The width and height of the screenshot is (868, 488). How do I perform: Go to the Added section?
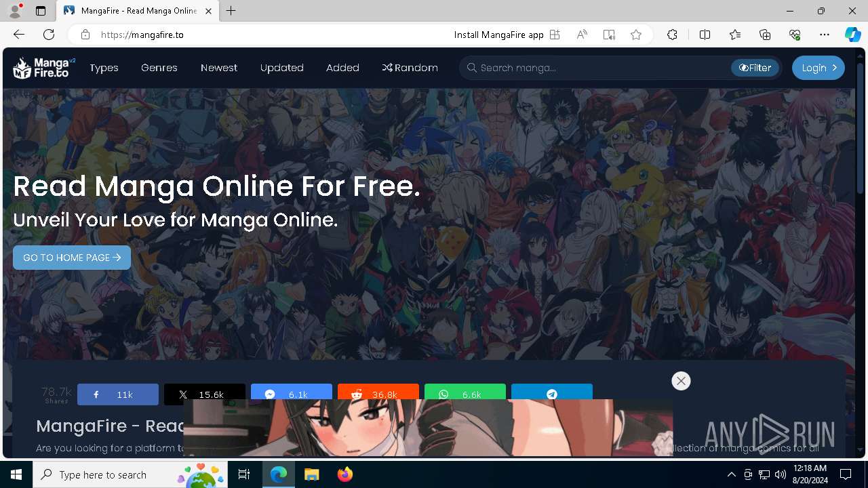coord(342,68)
